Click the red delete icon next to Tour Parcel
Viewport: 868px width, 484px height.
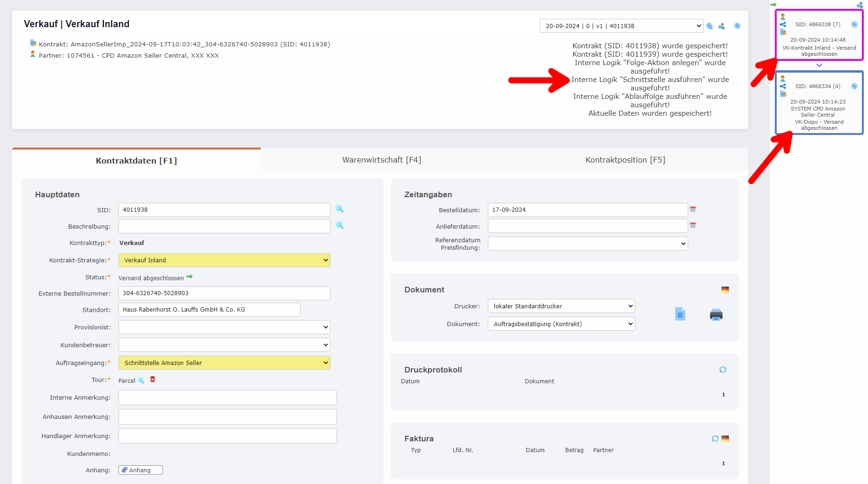pos(153,380)
